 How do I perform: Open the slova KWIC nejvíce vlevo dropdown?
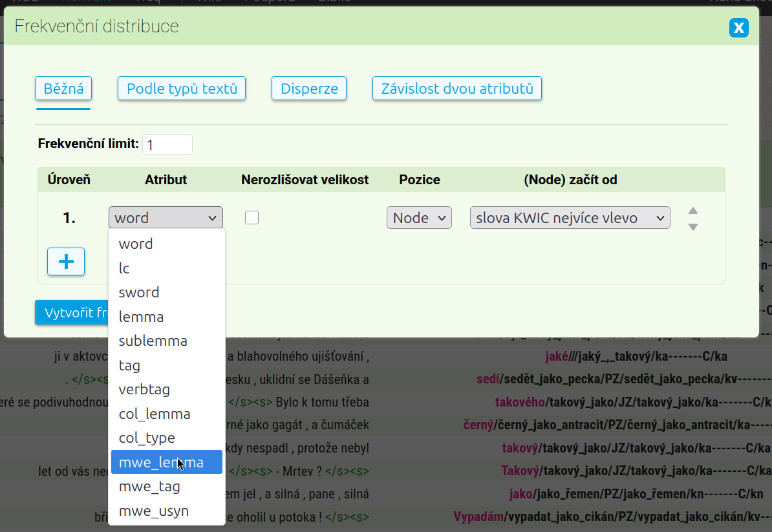tap(570, 218)
